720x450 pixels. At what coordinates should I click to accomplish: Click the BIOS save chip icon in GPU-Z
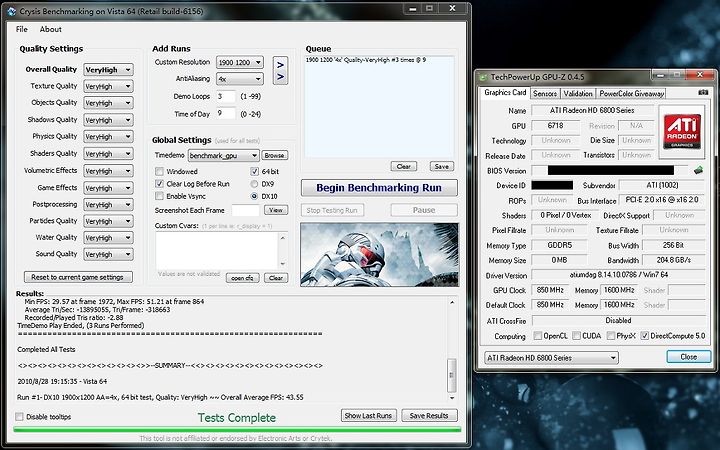698,170
